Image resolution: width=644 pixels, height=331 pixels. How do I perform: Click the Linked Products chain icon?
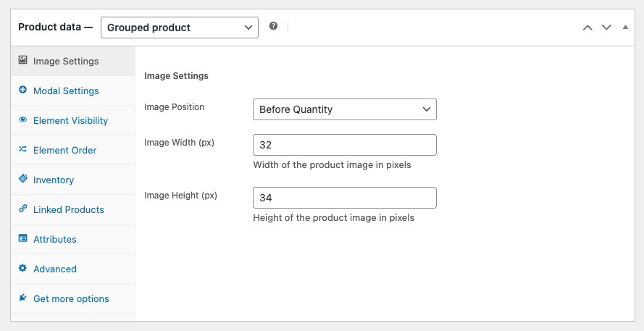point(23,209)
